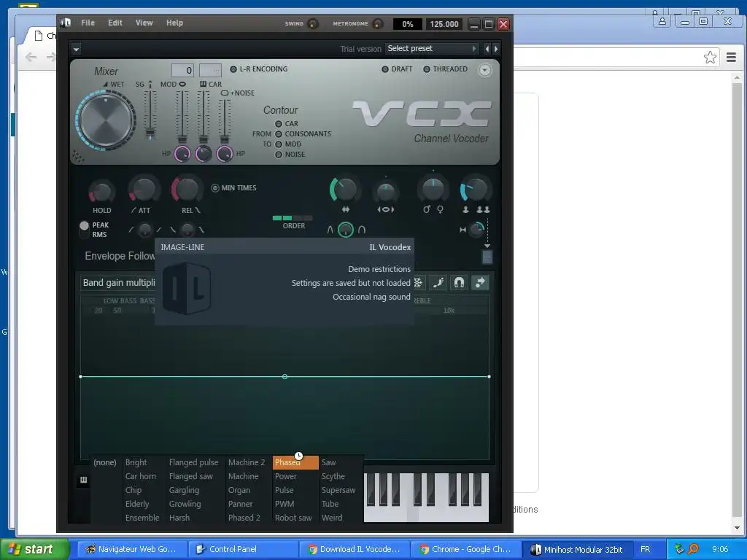Open the Select preset dropdown
747x560 pixels.
click(x=431, y=49)
